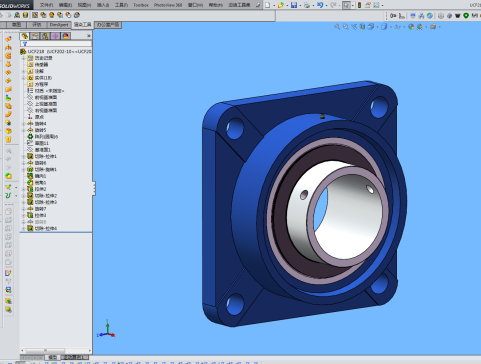Expand the 注解 annotations folder
The image size is (481, 364).
pyautogui.click(x=23, y=71)
